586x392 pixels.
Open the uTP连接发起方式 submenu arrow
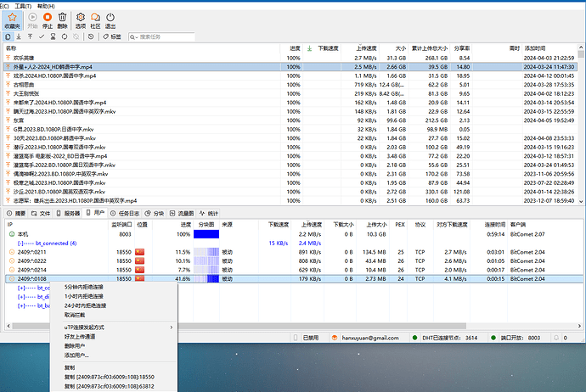(x=172, y=328)
